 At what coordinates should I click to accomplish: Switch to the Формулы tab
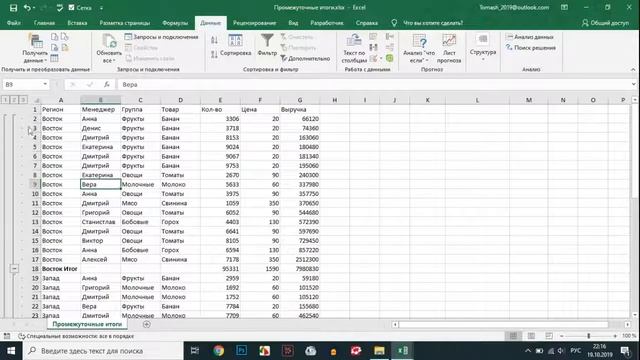(x=175, y=23)
